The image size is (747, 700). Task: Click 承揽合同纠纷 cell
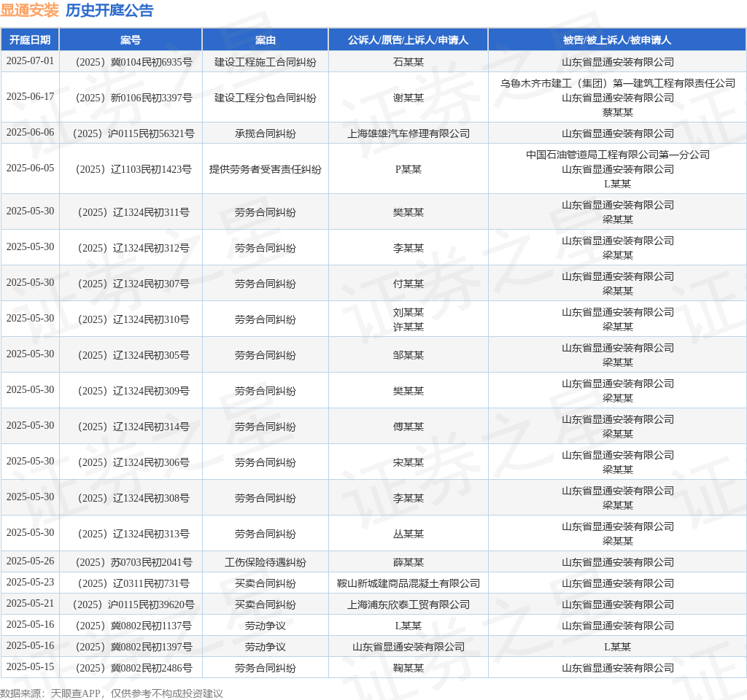click(266, 133)
